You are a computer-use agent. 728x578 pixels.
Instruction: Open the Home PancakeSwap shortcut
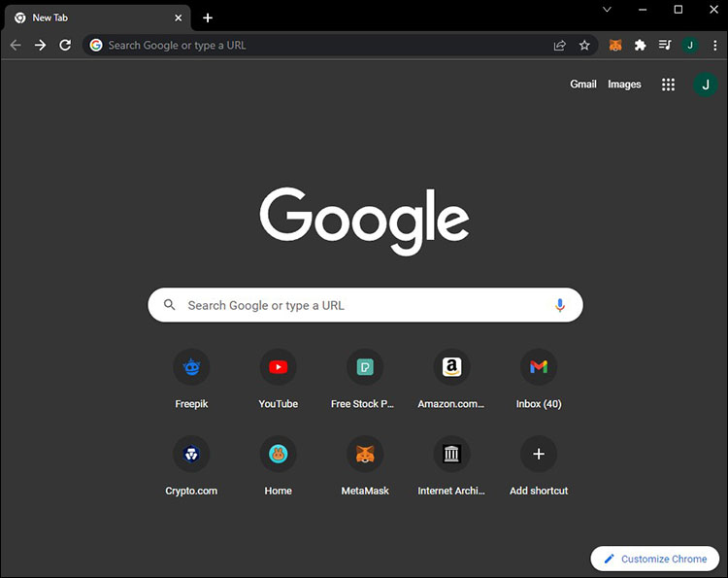279,466
